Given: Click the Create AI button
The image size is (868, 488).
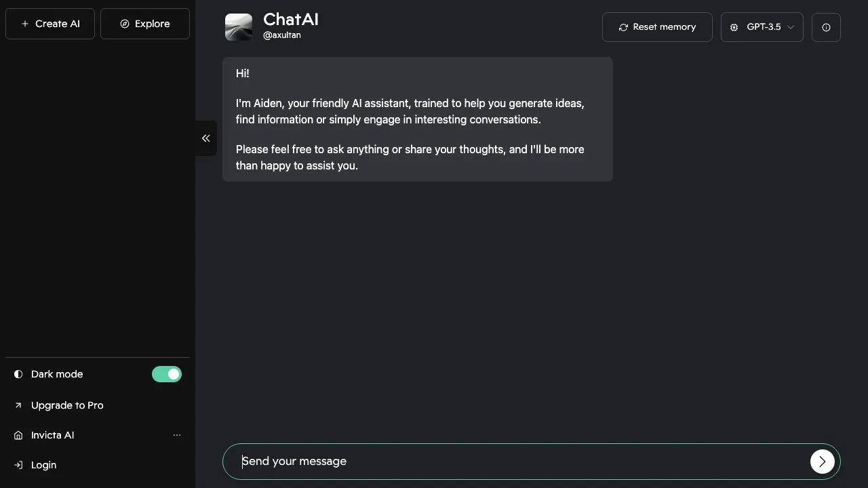Looking at the screenshot, I should 50,24.
